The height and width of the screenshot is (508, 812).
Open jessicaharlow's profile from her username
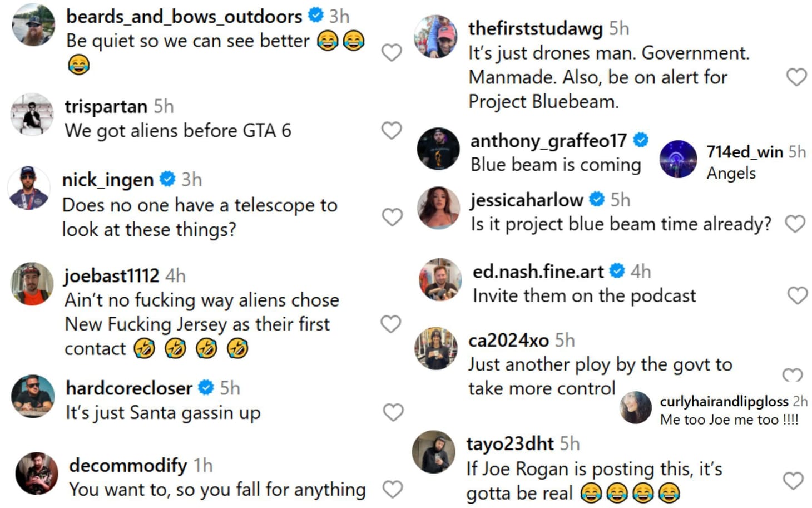pyautogui.click(x=526, y=199)
